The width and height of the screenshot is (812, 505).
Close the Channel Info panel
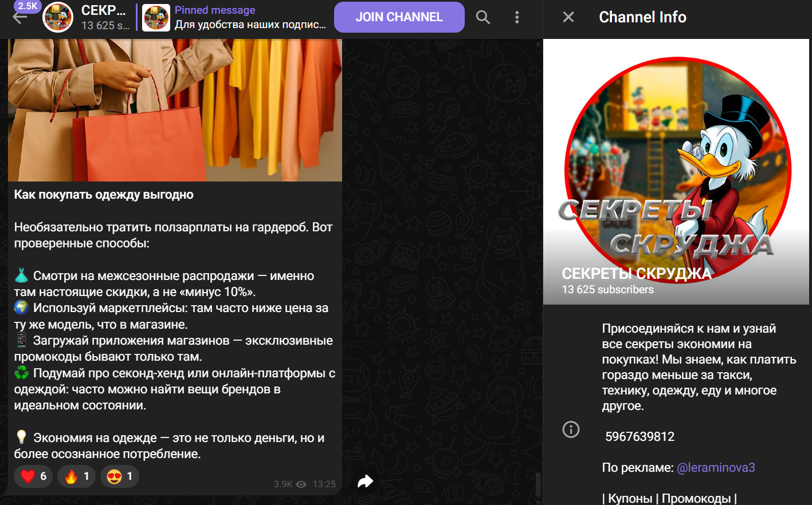tap(568, 17)
